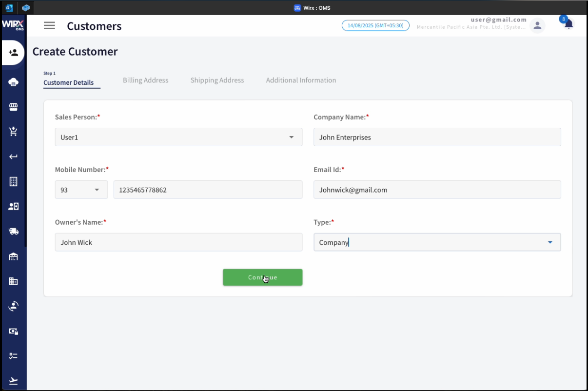588x391 pixels.
Task: Open the delivery truck sidebar icon
Action: coord(14,231)
